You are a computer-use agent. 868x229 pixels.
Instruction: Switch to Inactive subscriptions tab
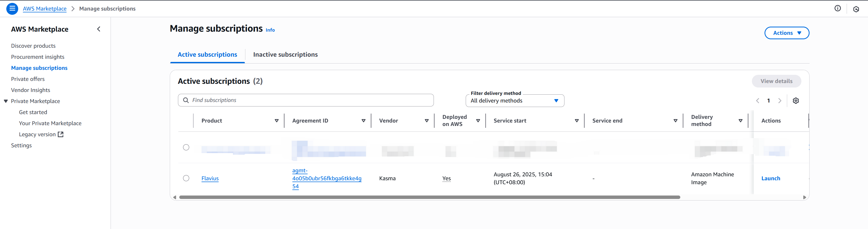[x=285, y=55]
